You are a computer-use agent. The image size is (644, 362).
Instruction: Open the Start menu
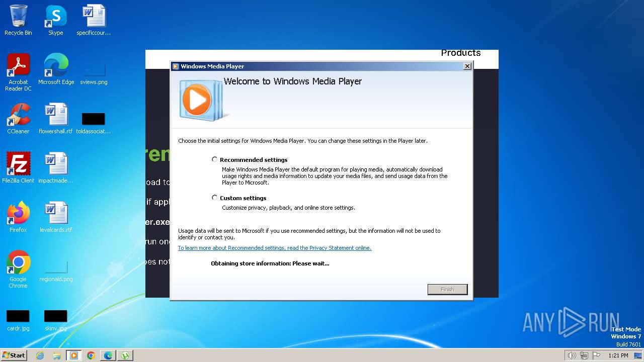14,355
